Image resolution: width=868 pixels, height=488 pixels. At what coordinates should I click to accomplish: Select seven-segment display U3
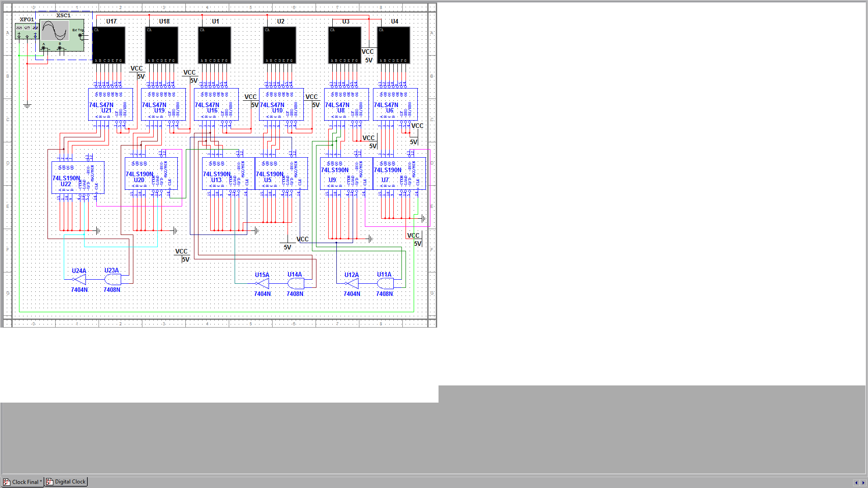(345, 45)
